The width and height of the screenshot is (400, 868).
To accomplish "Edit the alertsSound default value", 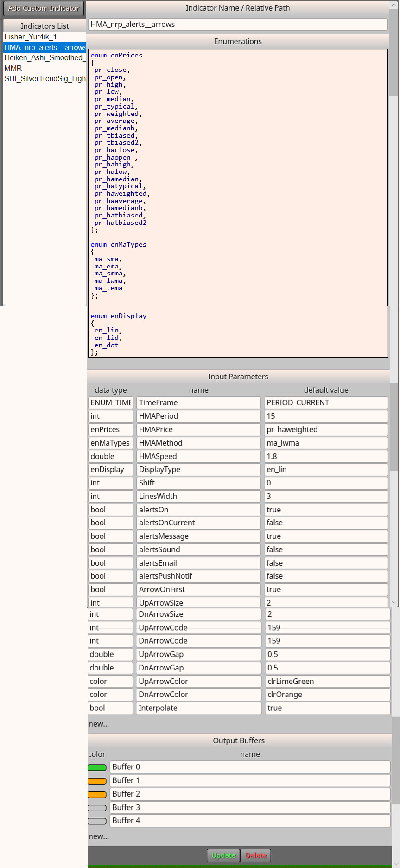I will [326, 549].
